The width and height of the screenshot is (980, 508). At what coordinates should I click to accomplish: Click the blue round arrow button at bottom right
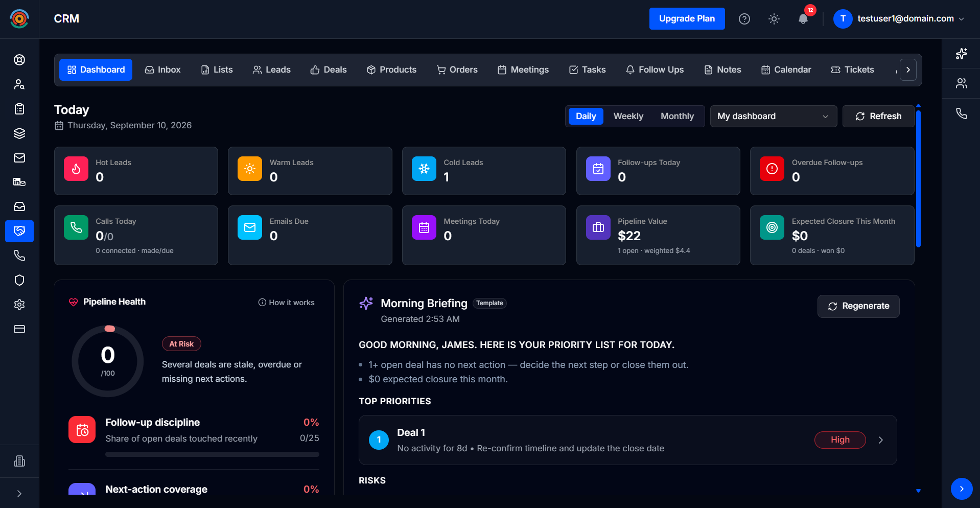pos(962,489)
